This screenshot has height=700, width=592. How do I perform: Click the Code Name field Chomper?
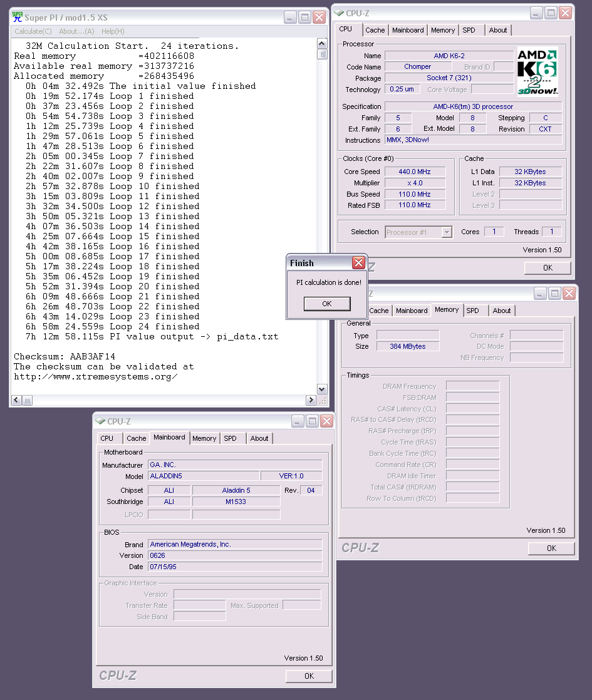point(418,66)
